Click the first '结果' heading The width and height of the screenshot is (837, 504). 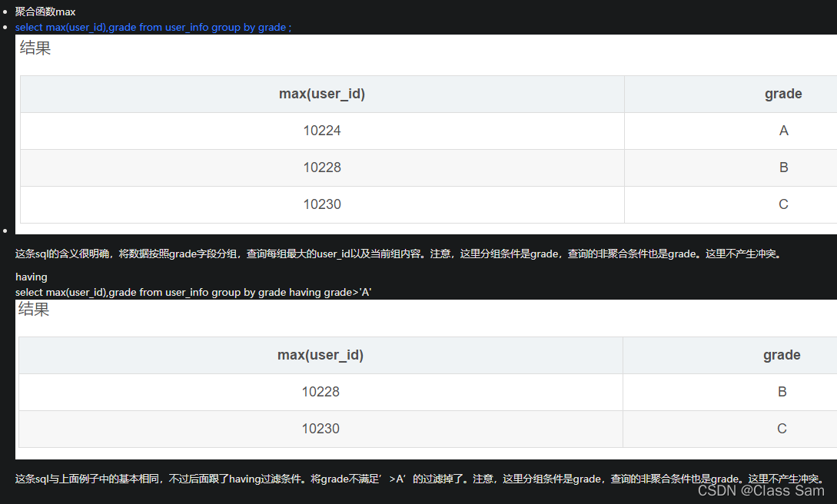[35, 48]
